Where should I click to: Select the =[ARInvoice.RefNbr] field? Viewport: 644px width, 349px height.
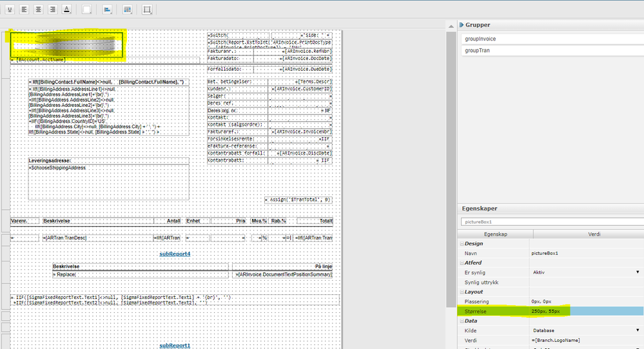pos(293,52)
